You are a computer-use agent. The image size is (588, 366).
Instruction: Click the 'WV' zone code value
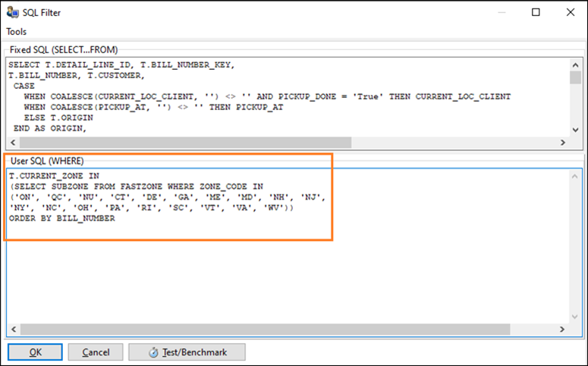click(x=275, y=207)
